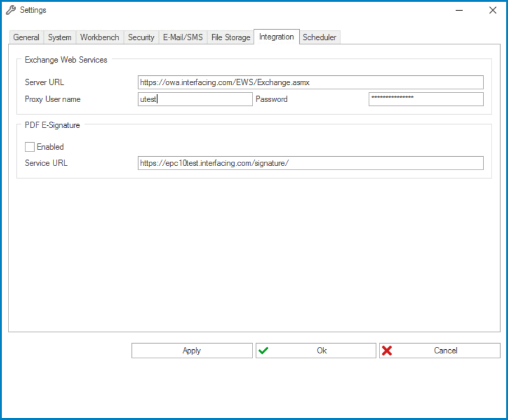Screen dimensions: 508x420
Task: Click the red X icon on Cancel
Action: 387,350
